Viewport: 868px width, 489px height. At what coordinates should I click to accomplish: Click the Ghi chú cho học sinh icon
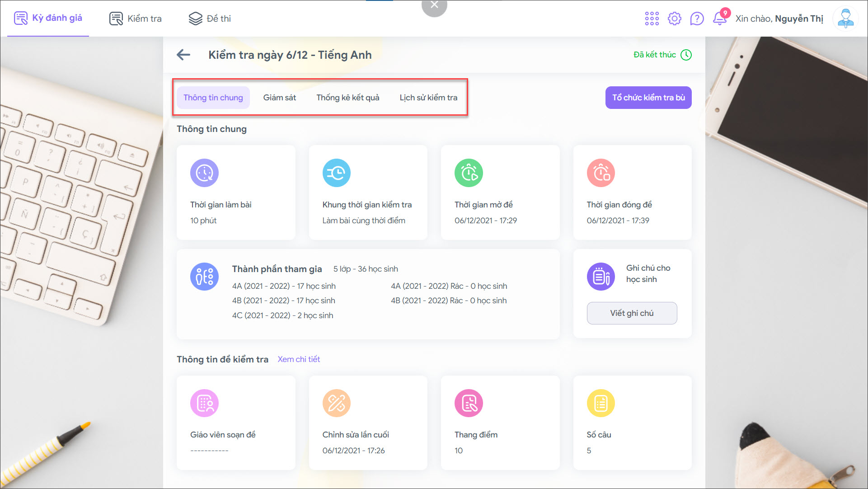point(601,277)
